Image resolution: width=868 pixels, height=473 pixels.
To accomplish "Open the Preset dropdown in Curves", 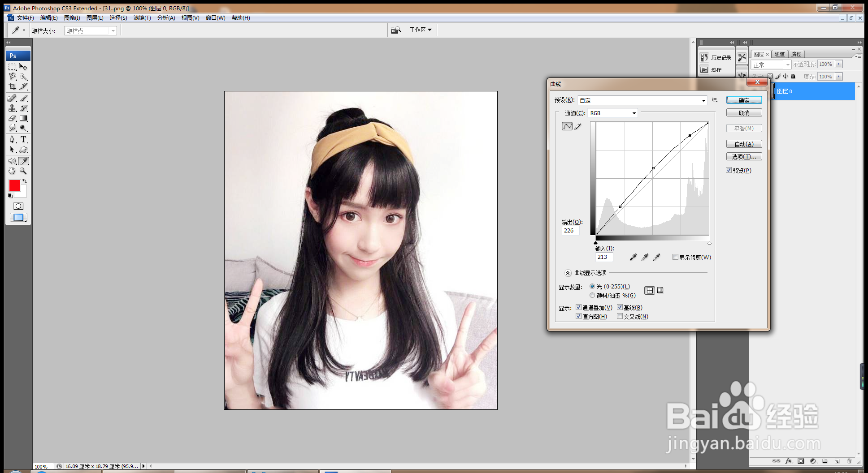I will 642,100.
